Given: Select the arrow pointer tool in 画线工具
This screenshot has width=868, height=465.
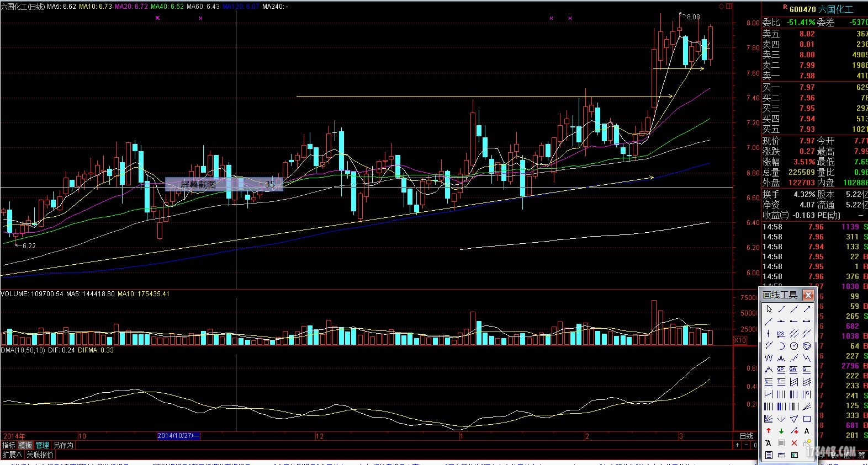Looking at the screenshot, I should 769,309.
